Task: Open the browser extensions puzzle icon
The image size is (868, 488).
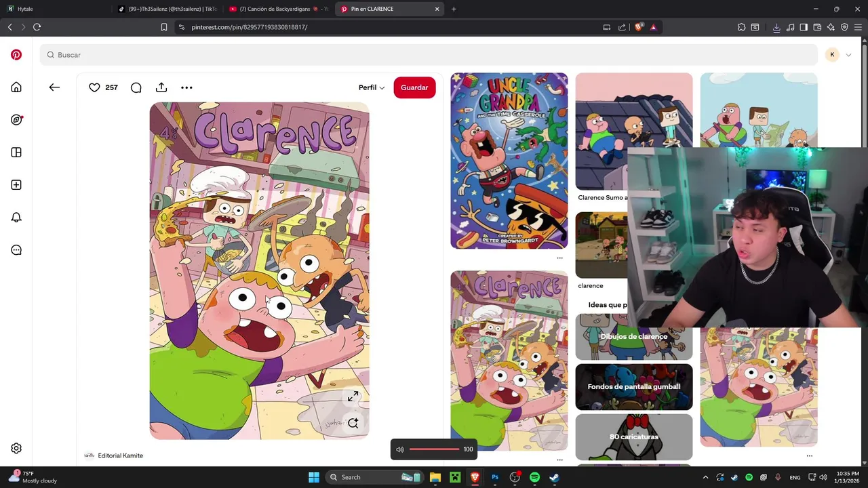Action: tap(741, 27)
